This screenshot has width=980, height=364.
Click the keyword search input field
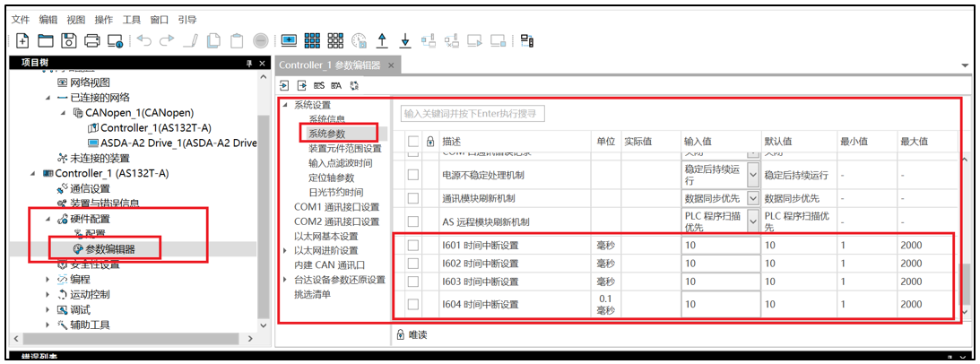pos(473,114)
